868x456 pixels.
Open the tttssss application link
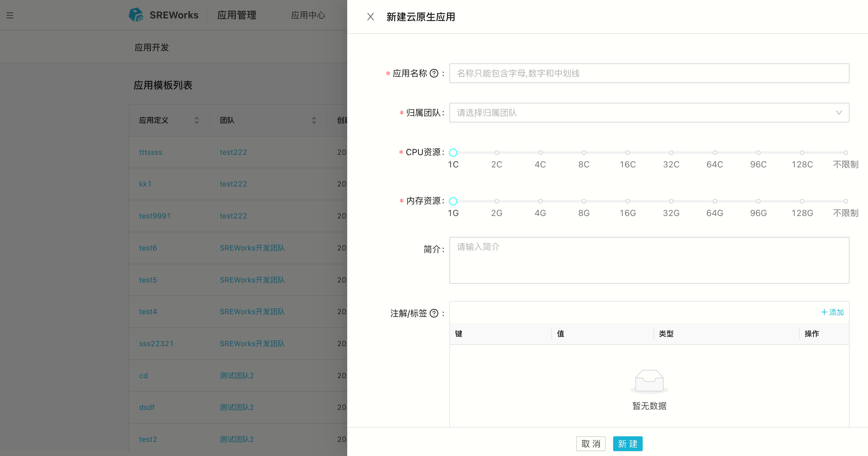tap(151, 152)
